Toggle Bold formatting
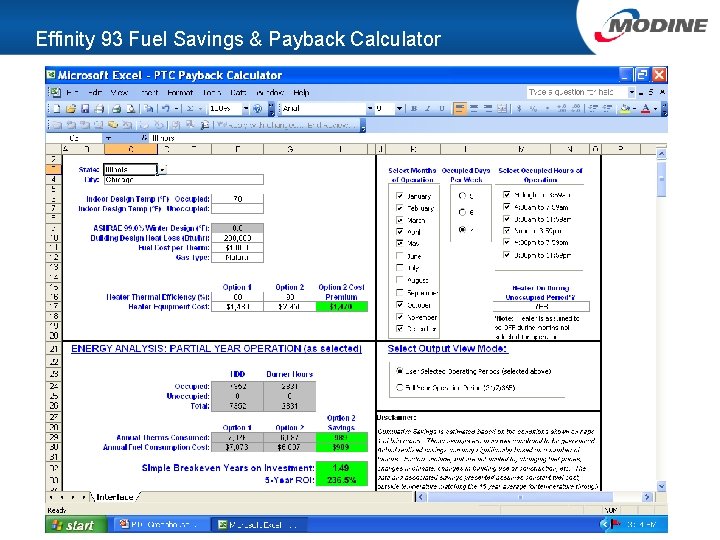 pyautogui.click(x=414, y=109)
